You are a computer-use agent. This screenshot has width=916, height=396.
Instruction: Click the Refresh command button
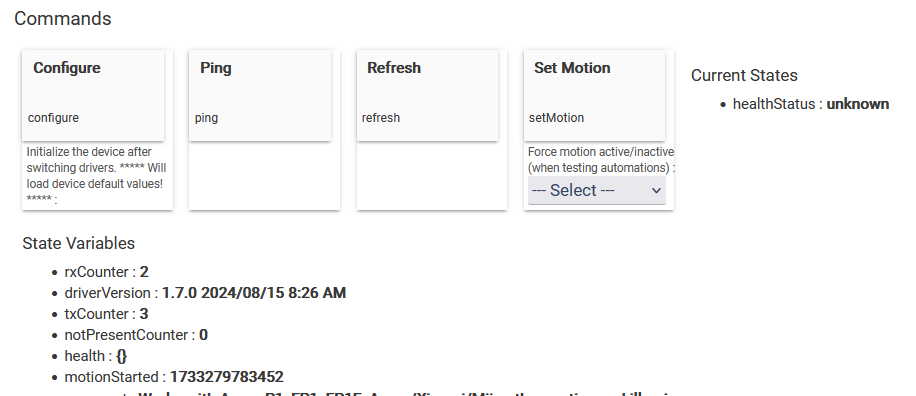pyautogui.click(x=427, y=95)
